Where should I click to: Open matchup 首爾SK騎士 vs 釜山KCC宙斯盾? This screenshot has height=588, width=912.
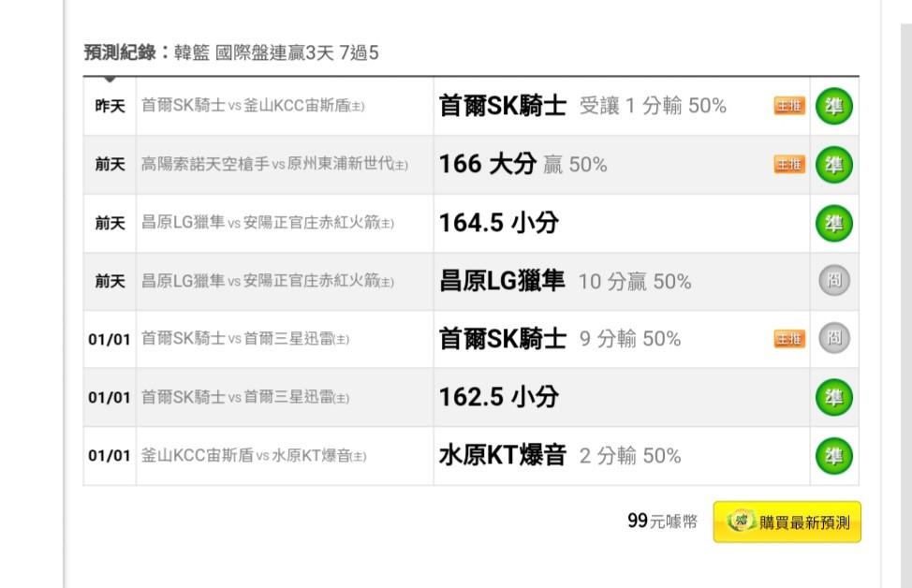(253, 106)
